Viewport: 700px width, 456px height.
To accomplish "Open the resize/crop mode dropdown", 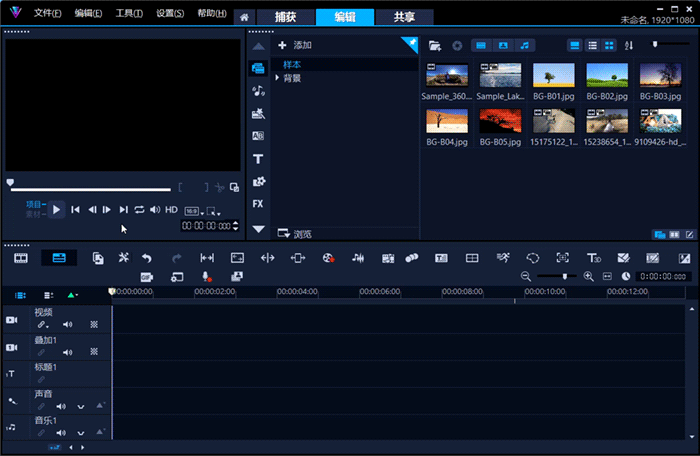I will pos(213,211).
